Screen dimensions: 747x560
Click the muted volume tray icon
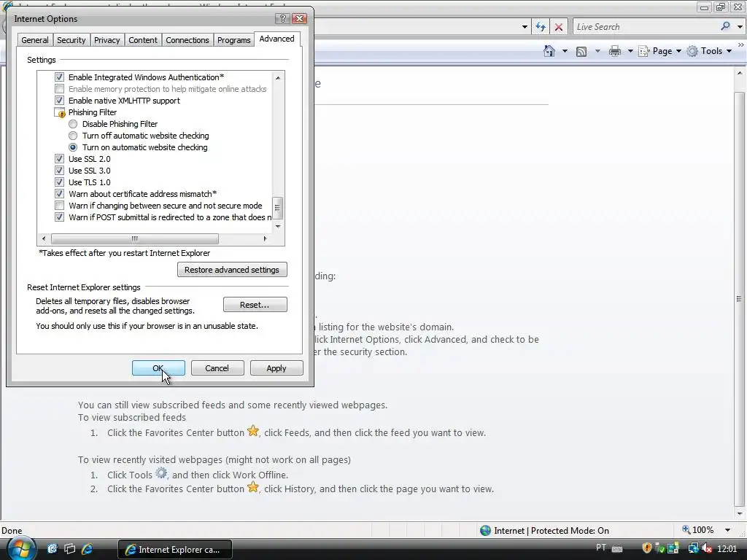tap(706, 548)
